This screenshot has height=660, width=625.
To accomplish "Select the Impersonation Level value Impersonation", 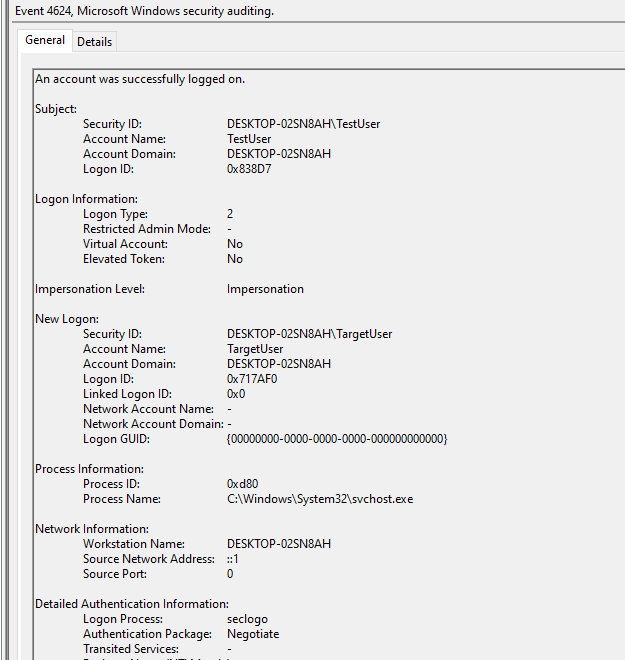I will tap(265, 289).
